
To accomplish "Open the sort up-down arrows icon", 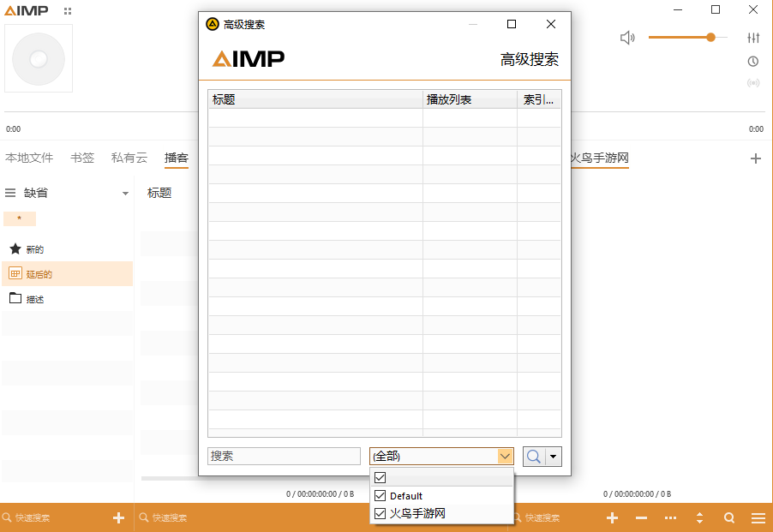I will click(x=699, y=517).
